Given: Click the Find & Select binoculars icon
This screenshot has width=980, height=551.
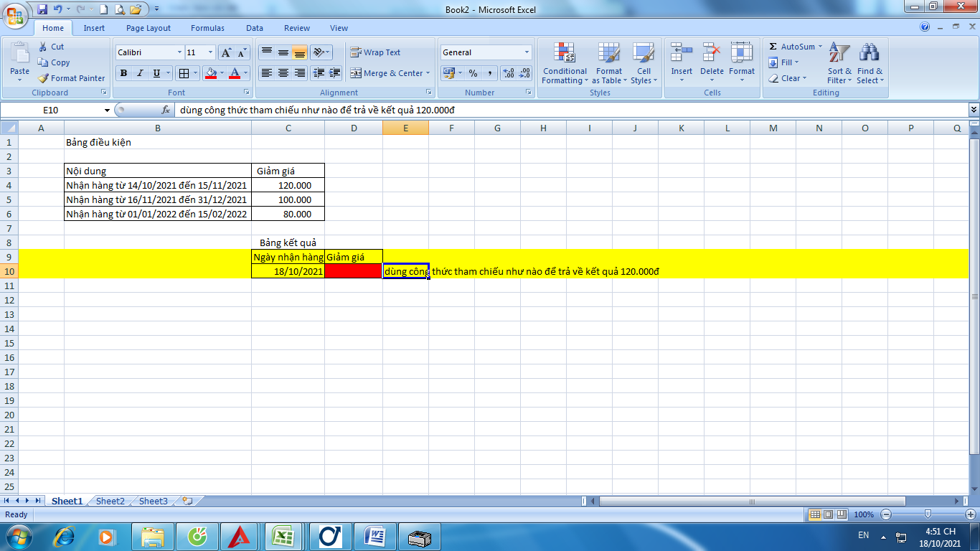Looking at the screenshot, I should 870,54.
